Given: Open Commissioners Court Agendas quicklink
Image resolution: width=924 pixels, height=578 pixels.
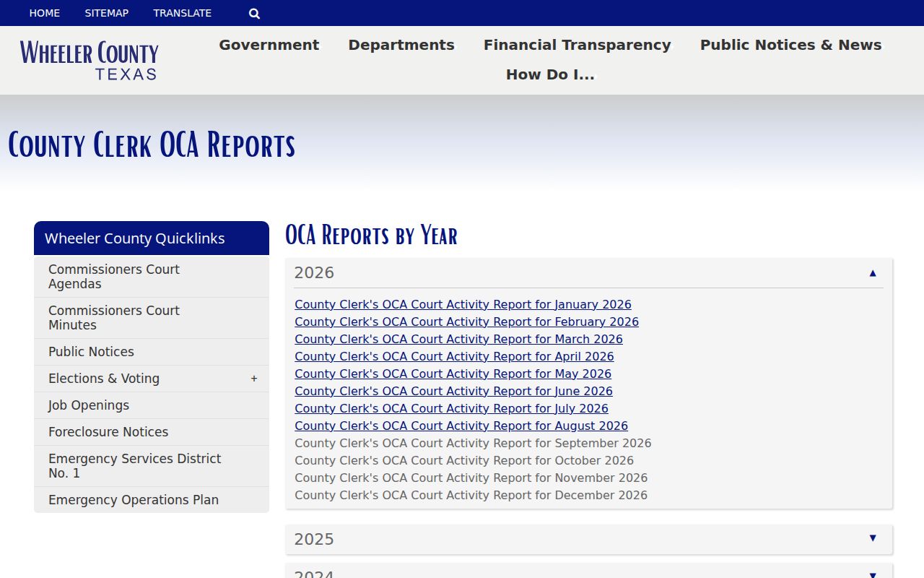Looking at the screenshot, I should click(x=152, y=277).
